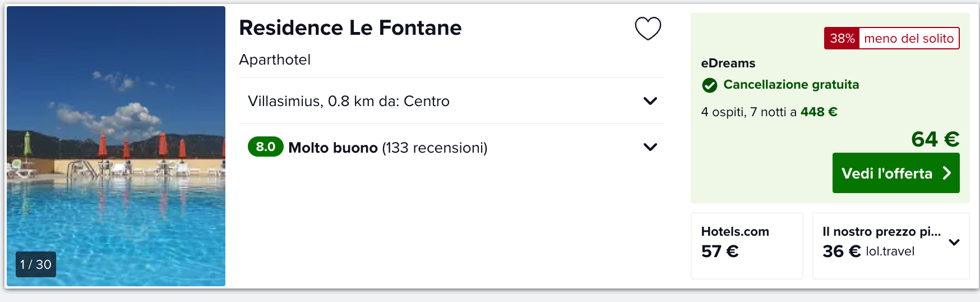The image size is (980, 302).
Task: Click the 64 € price
Action: point(935,139)
